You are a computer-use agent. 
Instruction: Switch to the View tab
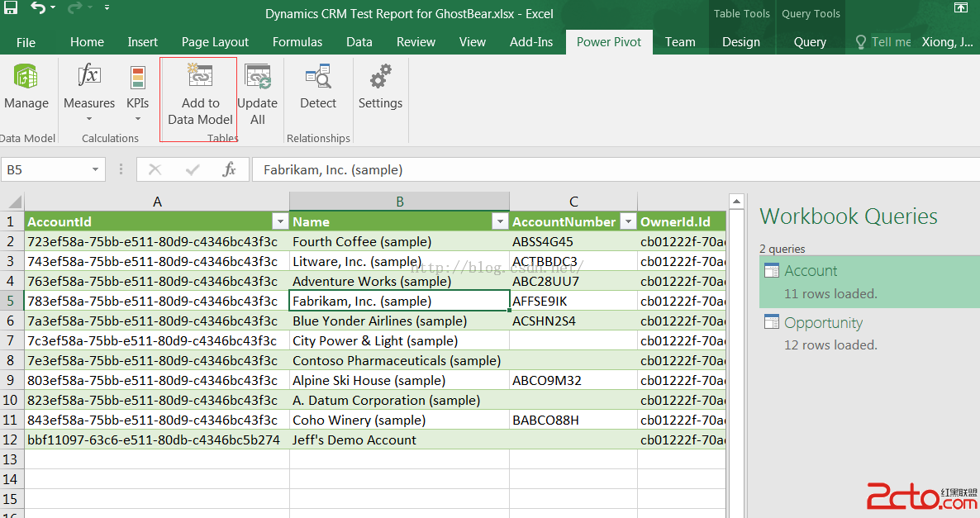coord(473,42)
